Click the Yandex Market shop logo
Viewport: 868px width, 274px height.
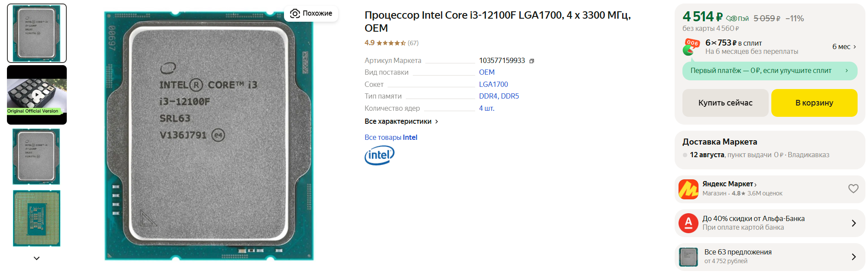point(688,189)
